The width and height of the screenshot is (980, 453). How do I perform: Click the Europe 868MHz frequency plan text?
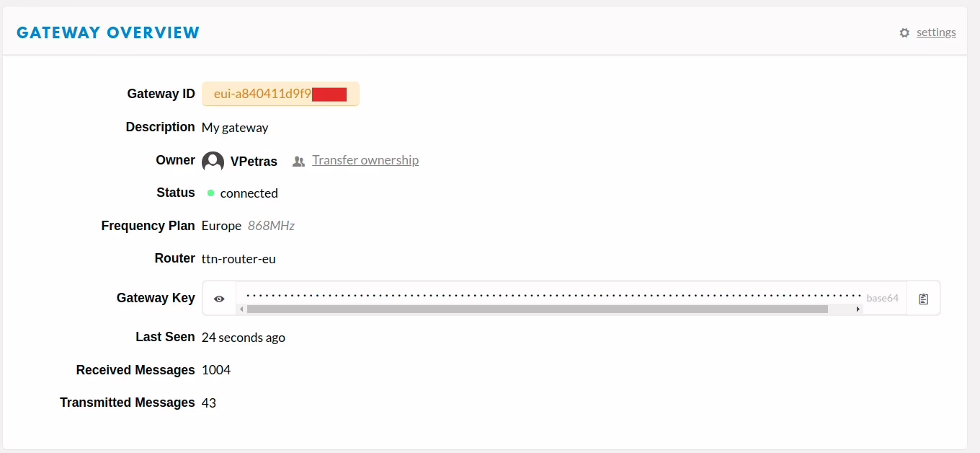tap(248, 226)
